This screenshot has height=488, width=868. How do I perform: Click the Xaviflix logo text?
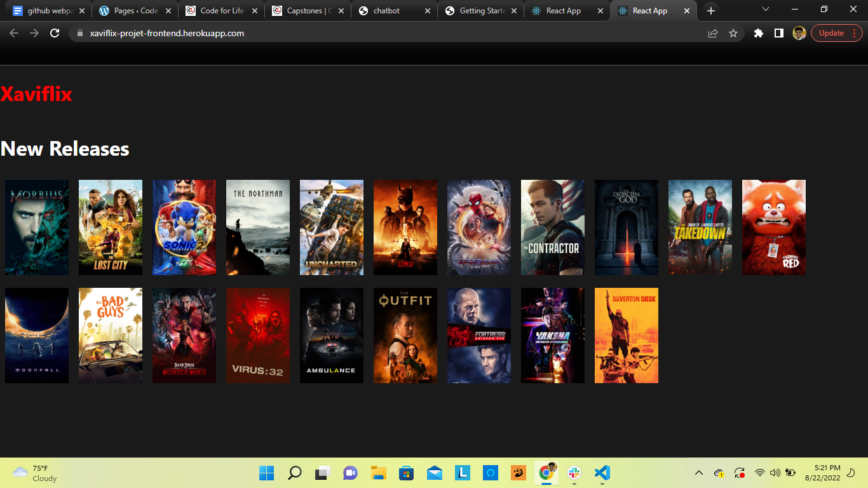(x=36, y=94)
